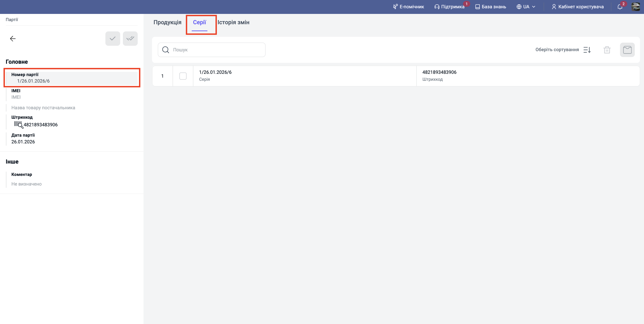The height and width of the screenshot is (324, 644).
Task: Open Е-помічник assistant link
Action: 409,7
